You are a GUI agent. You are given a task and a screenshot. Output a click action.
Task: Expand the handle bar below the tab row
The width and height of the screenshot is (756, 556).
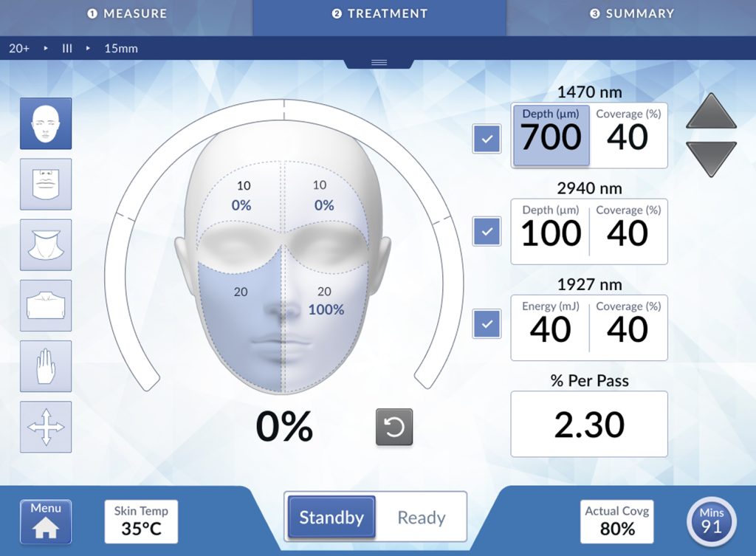379,63
